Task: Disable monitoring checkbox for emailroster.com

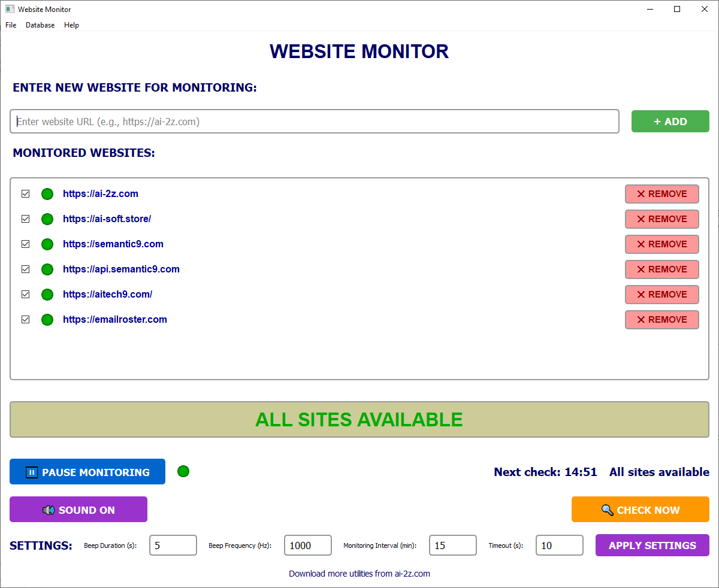Action: coord(26,320)
